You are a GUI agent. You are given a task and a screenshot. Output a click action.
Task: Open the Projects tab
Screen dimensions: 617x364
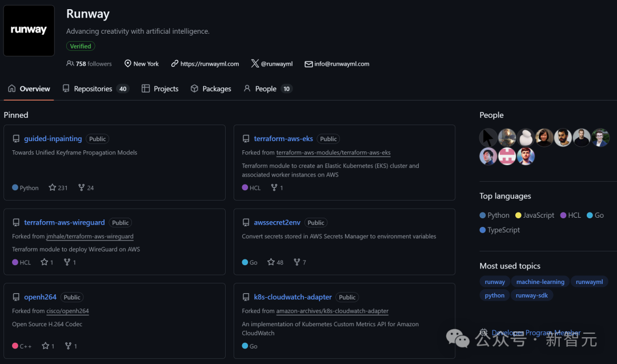coord(160,89)
